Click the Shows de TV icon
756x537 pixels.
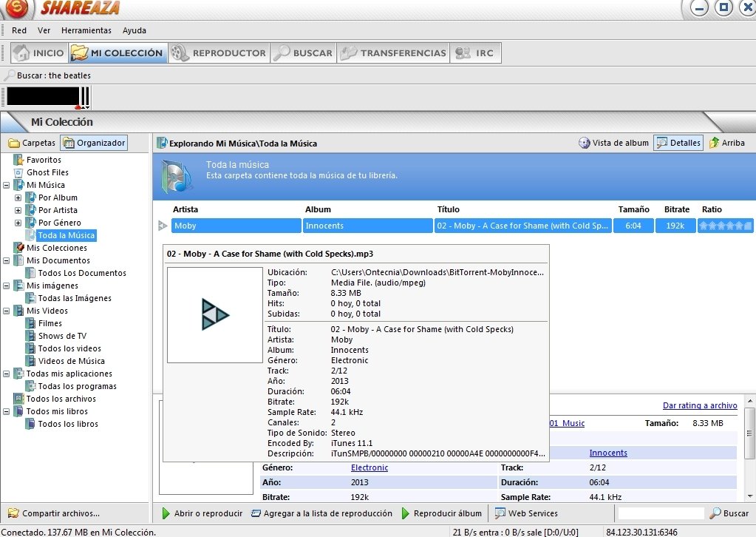tap(30, 336)
